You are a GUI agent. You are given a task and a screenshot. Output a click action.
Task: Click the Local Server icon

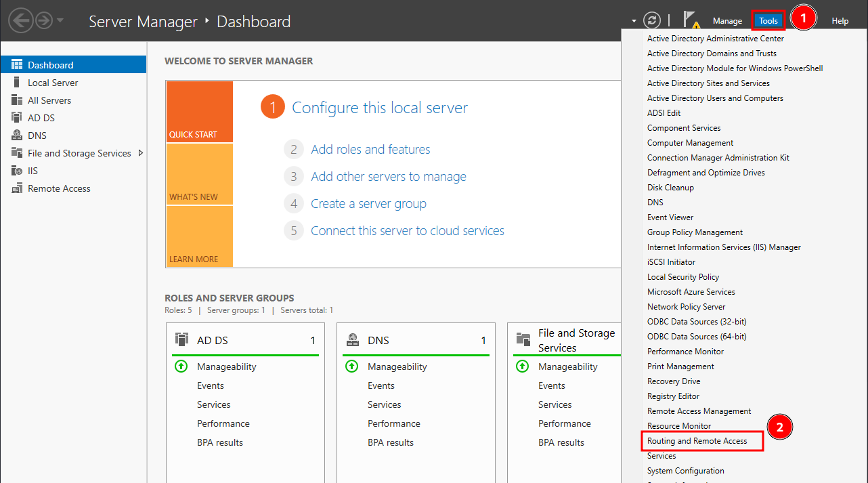pos(17,83)
